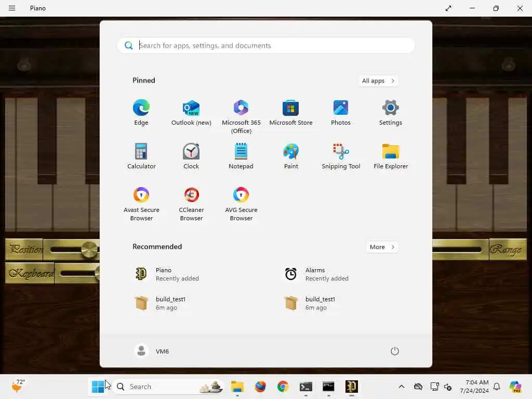The width and height of the screenshot is (532, 399).
Task: Show hidden system tray icons
Action: pyautogui.click(x=402, y=387)
